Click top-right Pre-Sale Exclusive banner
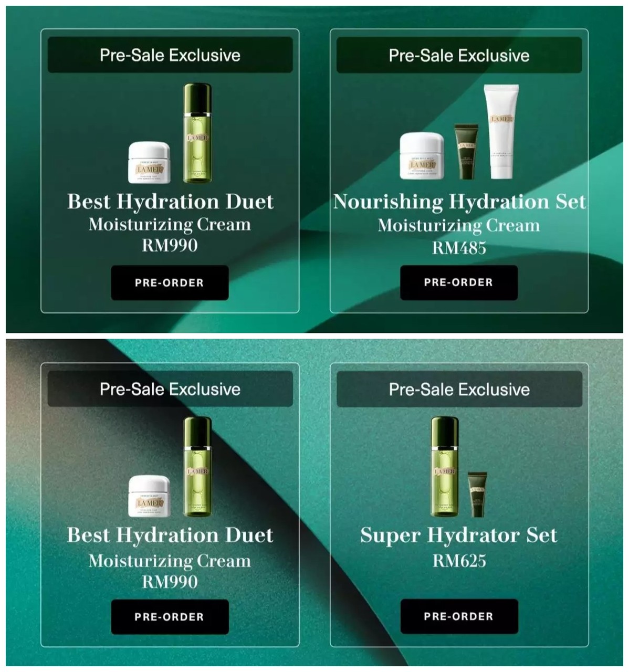 click(x=459, y=55)
